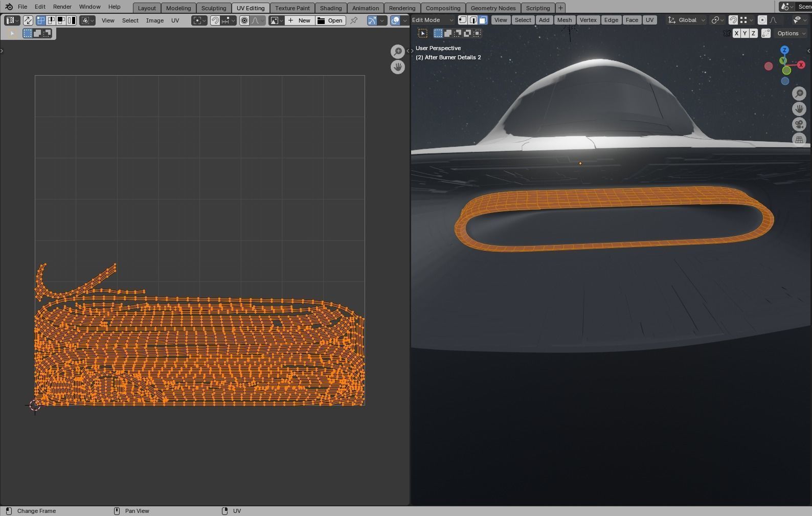The image size is (812, 516).
Task: Open the UV editor Select menu
Action: point(130,20)
